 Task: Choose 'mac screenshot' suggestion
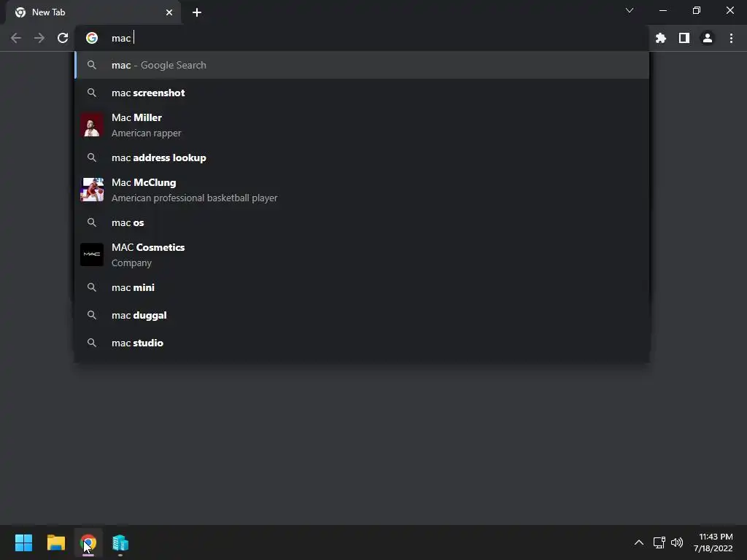pos(362,93)
